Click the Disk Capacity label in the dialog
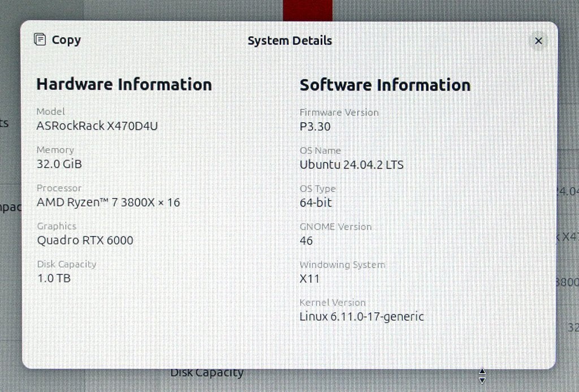 click(x=67, y=264)
